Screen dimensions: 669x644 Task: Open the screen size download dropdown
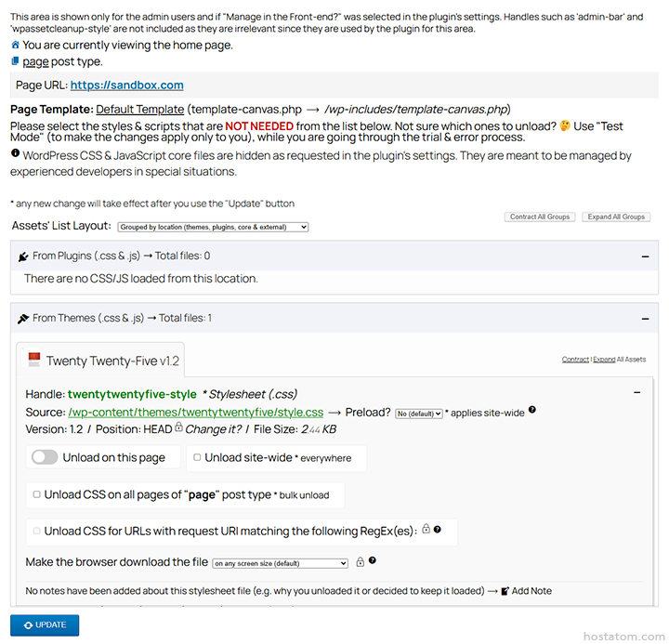[x=280, y=563]
